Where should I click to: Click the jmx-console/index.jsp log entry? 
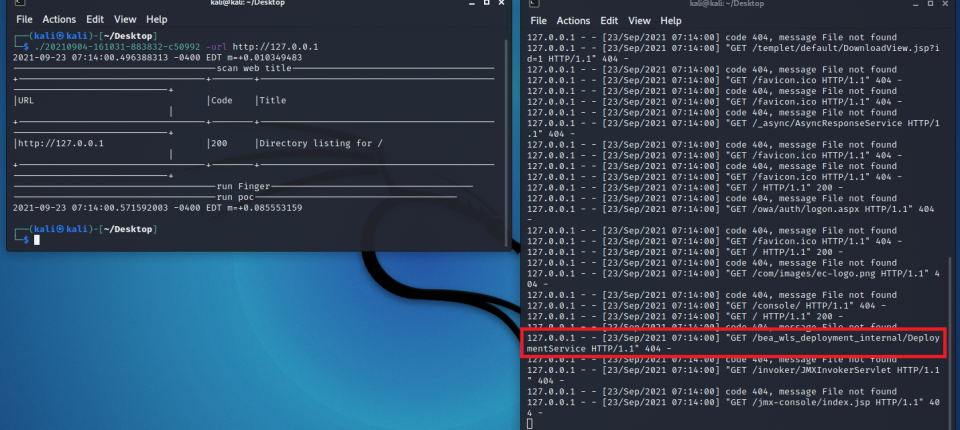(830, 398)
